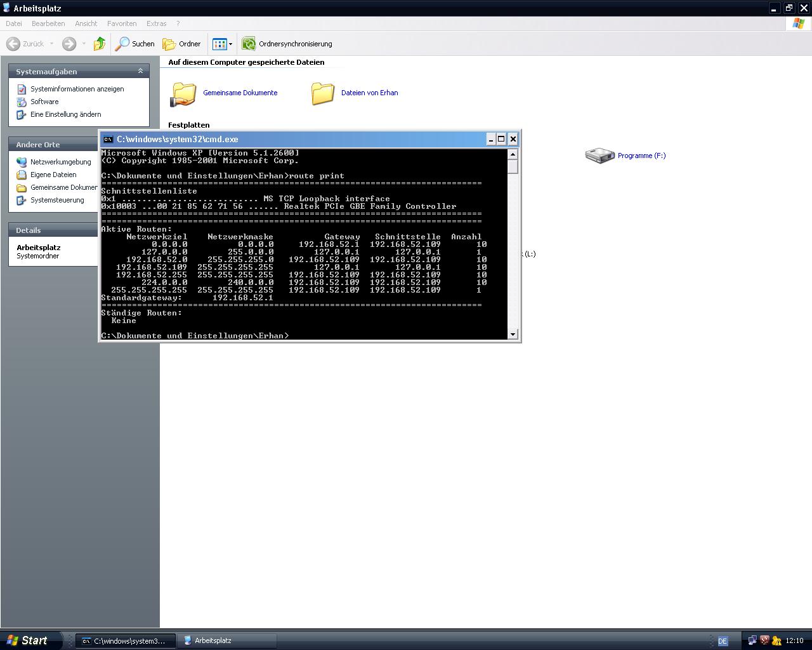Click the Festplatten section heading
This screenshot has height=650, width=812.
coord(189,125)
